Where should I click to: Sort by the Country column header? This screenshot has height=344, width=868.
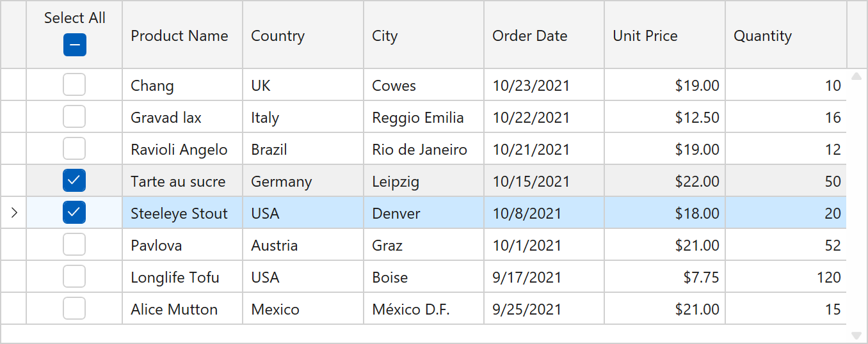coord(278,36)
